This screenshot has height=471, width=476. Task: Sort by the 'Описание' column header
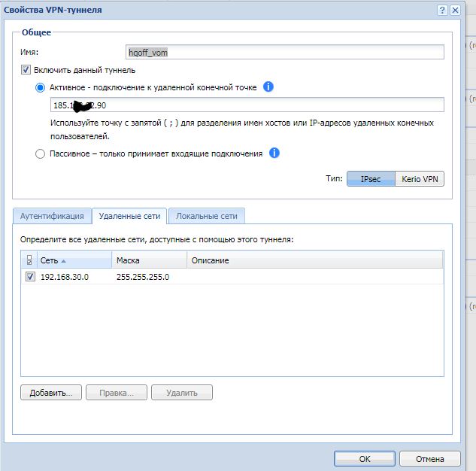(315, 260)
